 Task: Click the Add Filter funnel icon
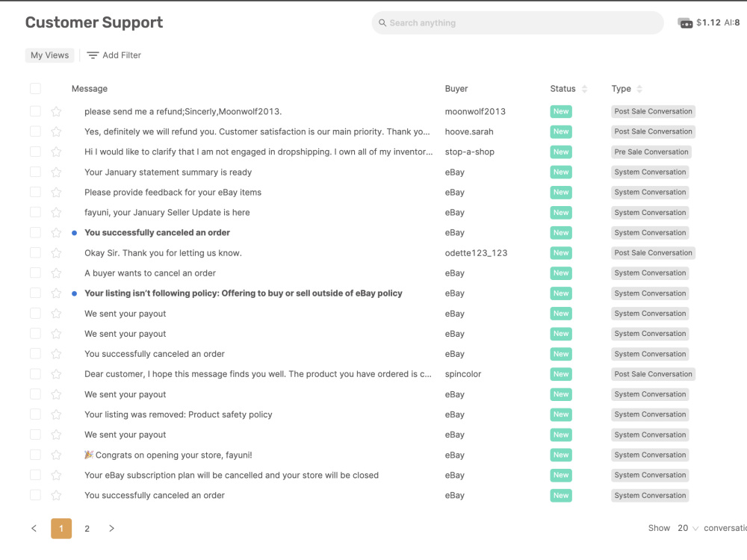93,55
